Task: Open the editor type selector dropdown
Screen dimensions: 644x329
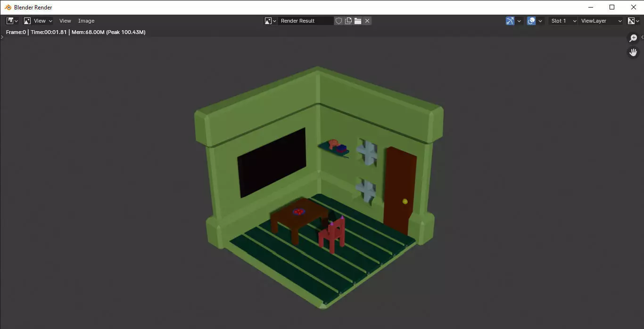Action: click(x=12, y=21)
